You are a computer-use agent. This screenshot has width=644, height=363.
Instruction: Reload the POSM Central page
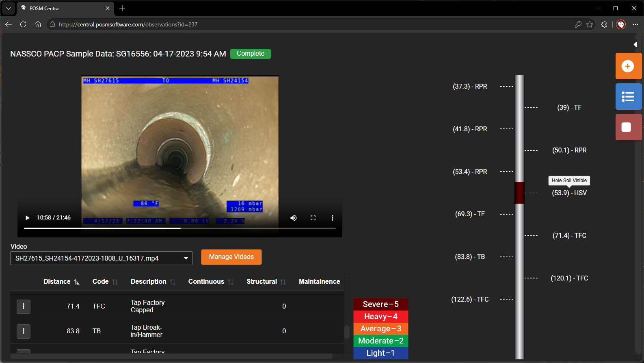click(x=23, y=24)
